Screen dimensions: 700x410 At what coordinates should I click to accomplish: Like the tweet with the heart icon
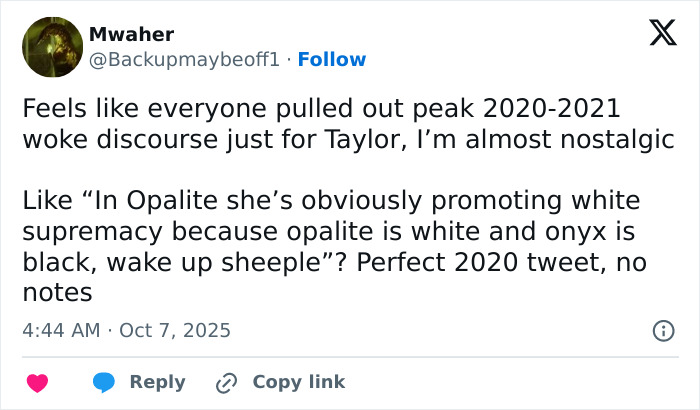pos(37,382)
